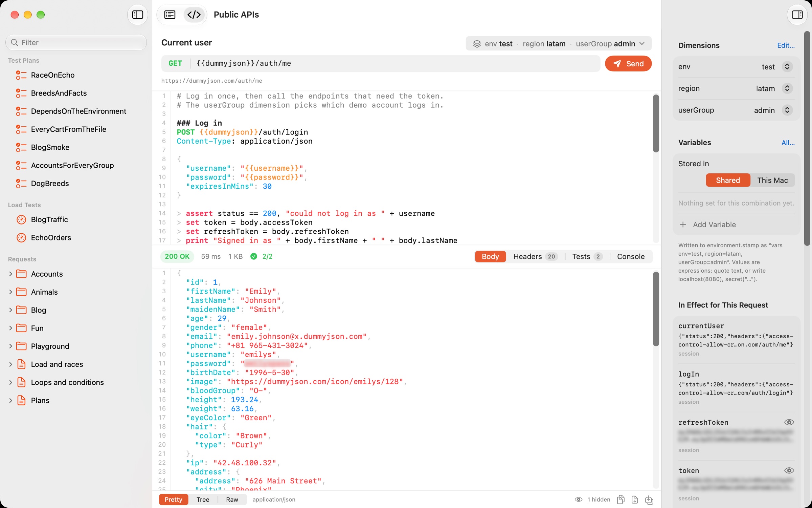
Task: Expand the Accounts folder
Action: 10,274
